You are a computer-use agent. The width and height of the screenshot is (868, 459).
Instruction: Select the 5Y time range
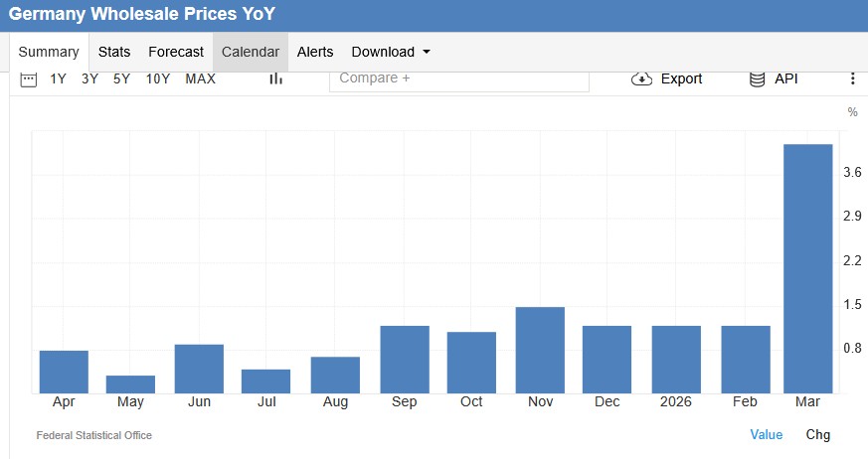tap(121, 78)
